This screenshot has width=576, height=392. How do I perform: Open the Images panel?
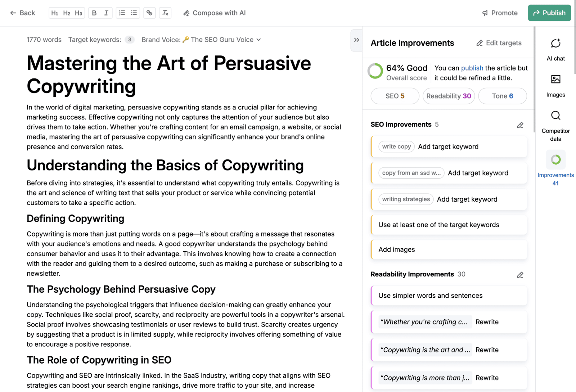pyautogui.click(x=555, y=85)
